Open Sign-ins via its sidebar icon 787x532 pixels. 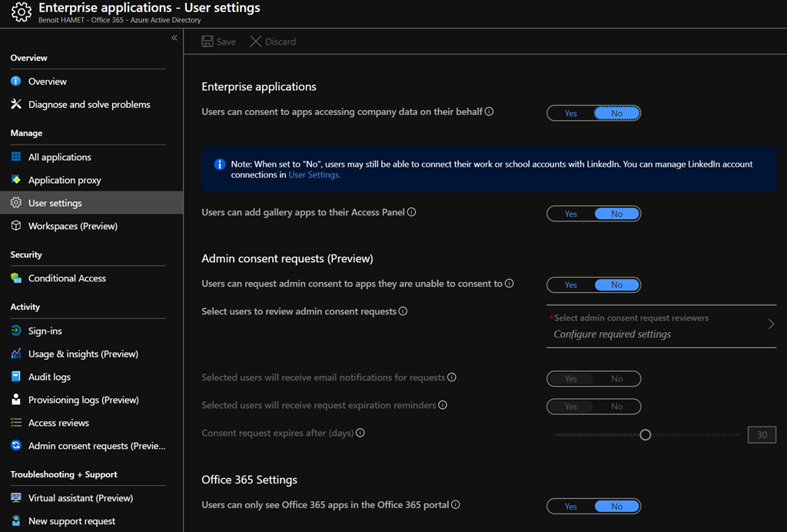[16, 330]
